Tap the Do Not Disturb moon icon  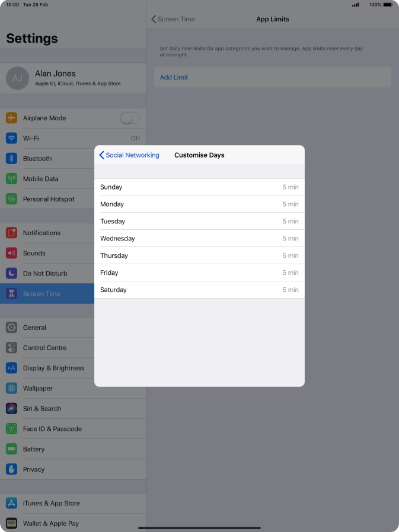(12, 273)
